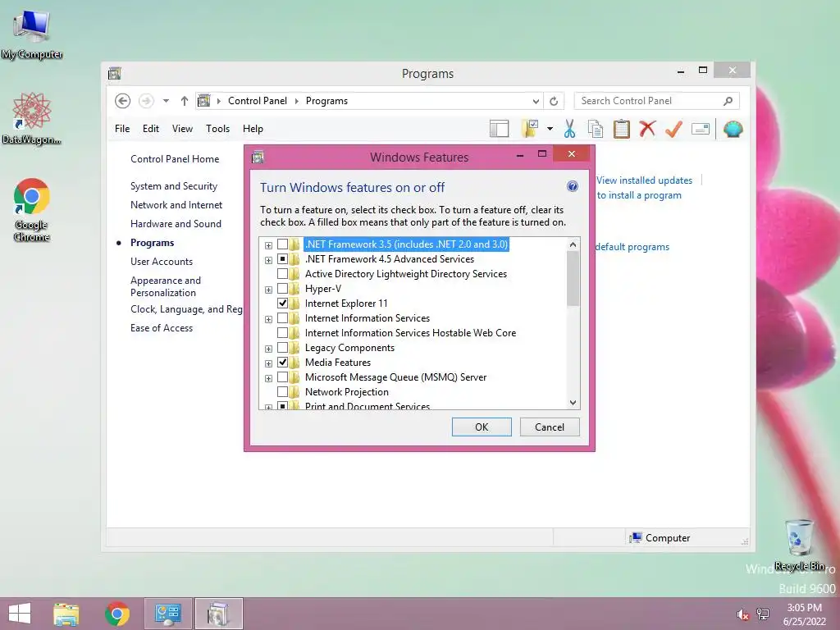The height and width of the screenshot is (630, 840).
Task: Open Control Panel Home link
Action: coord(175,159)
